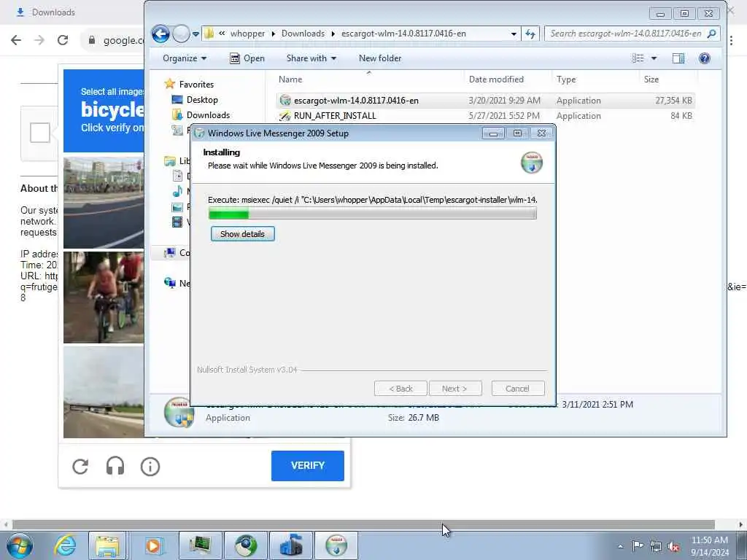Click the Next button in setup
747x560 pixels.
click(455, 389)
